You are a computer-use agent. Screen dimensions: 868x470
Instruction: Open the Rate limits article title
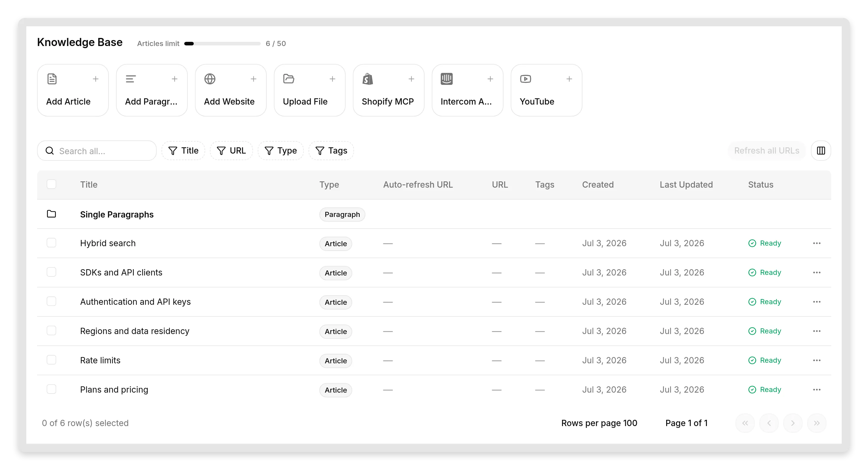pos(100,360)
